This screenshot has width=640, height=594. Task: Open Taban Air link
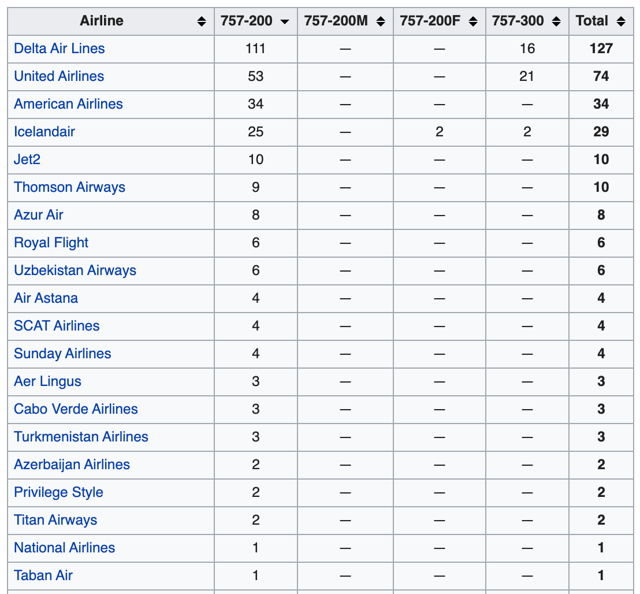pos(43,575)
